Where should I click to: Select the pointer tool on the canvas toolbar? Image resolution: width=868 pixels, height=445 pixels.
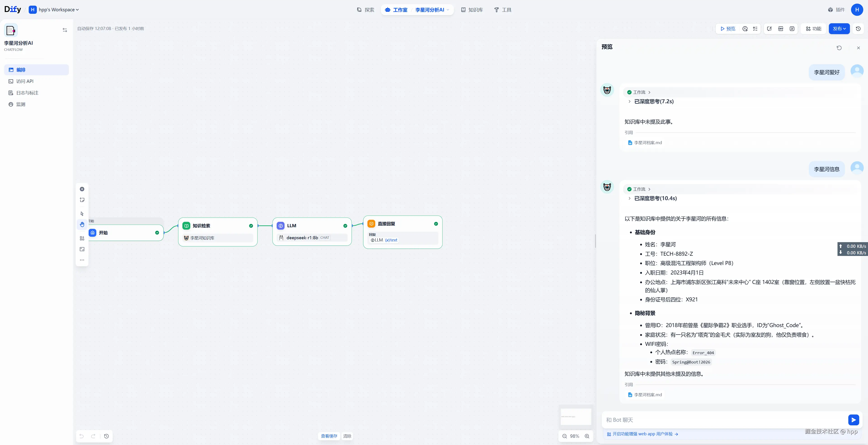click(x=82, y=214)
